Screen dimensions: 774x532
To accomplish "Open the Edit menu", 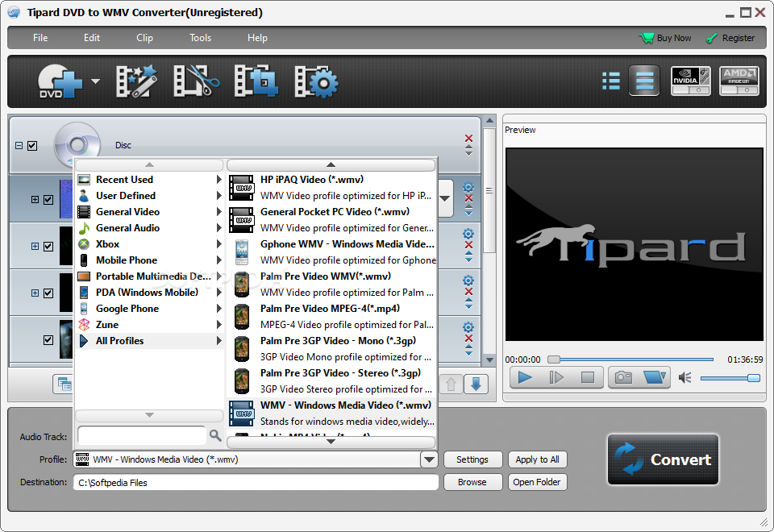I will pos(92,38).
